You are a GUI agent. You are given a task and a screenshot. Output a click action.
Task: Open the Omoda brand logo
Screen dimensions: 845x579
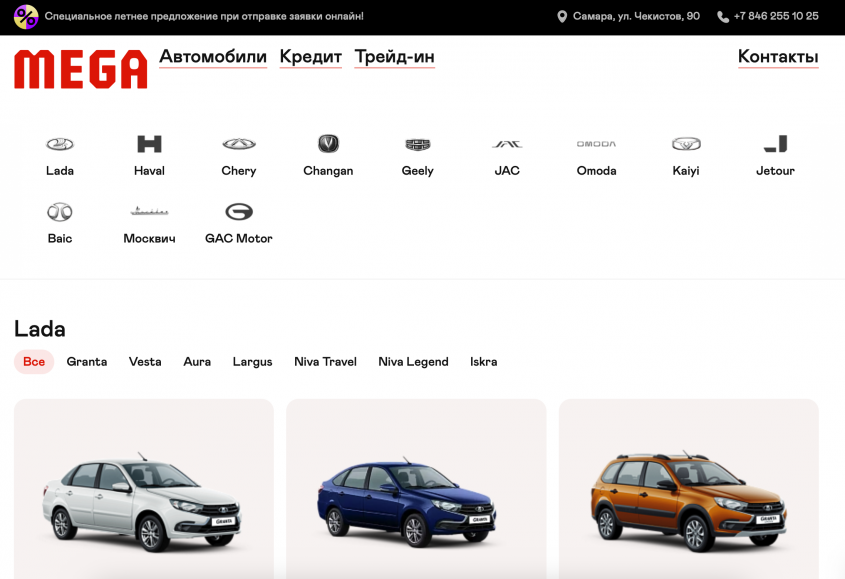(596, 144)
